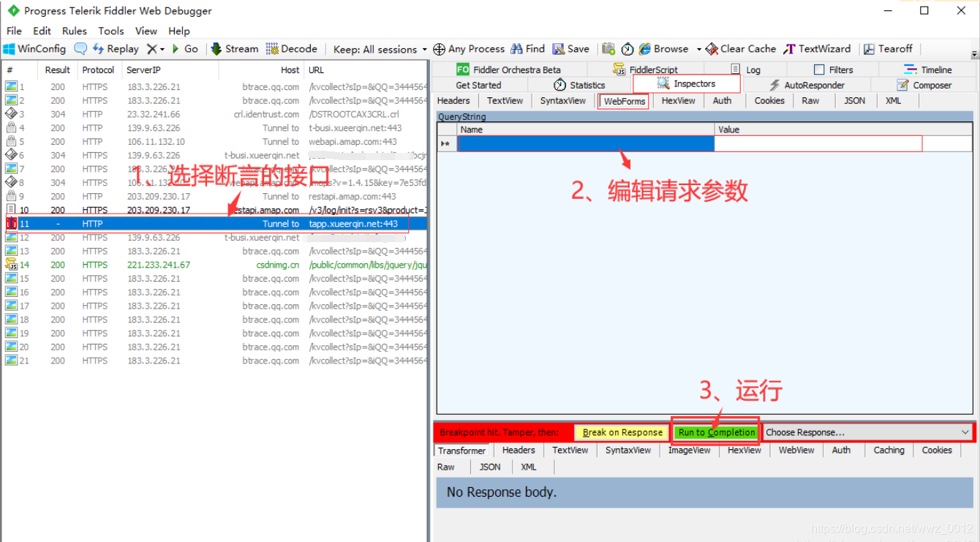Save sessions with the Save button
Image resolution: width=980 pixels, height=542 pixels.
pos(570,49)
